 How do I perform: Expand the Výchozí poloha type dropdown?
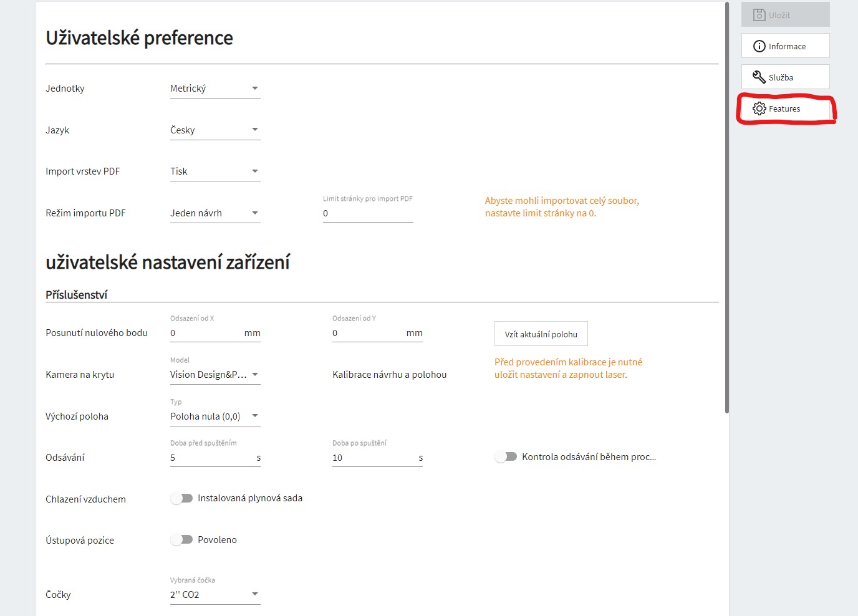[x=215, y=416]
